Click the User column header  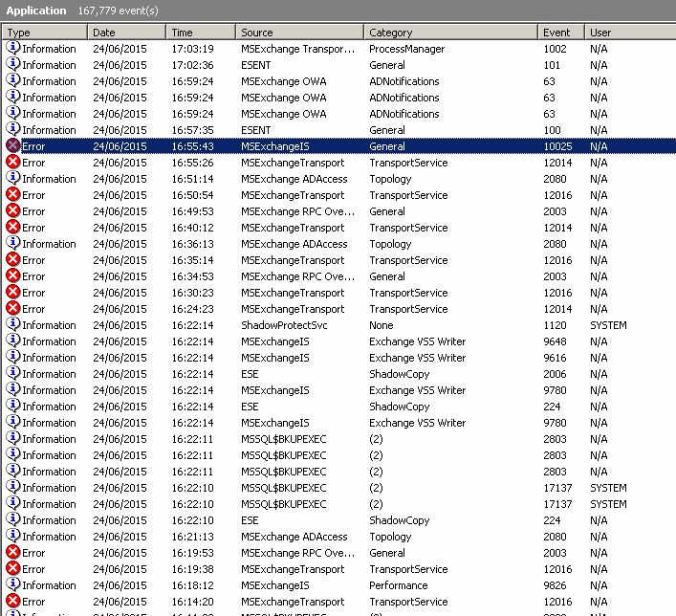click(x=630, y=33)
